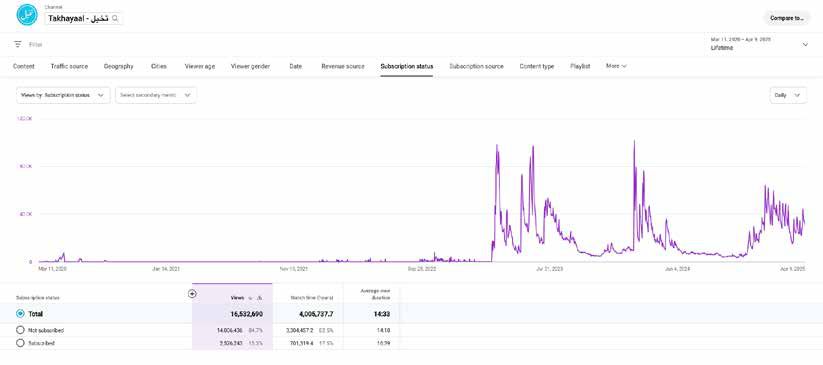The width and height of the screenshot is (823, 365).
Task: Click the Takhayaal channel avatar
Action: (x=27, y=15)
